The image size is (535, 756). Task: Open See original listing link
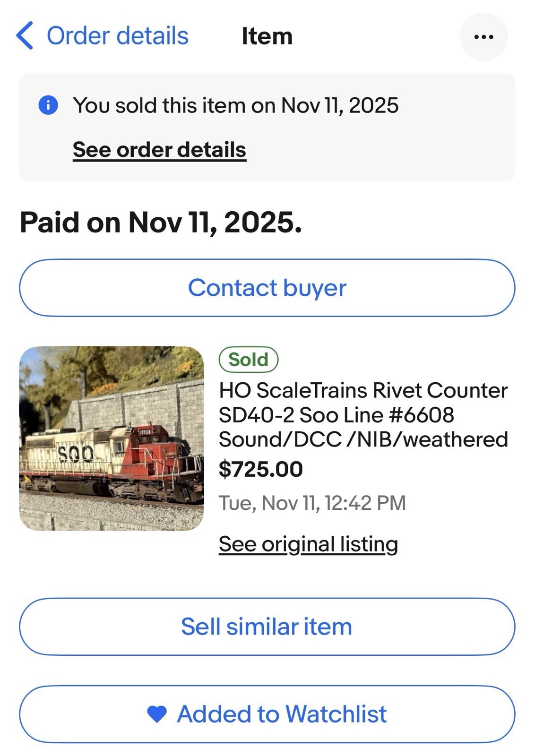click(x=308, y=544)
